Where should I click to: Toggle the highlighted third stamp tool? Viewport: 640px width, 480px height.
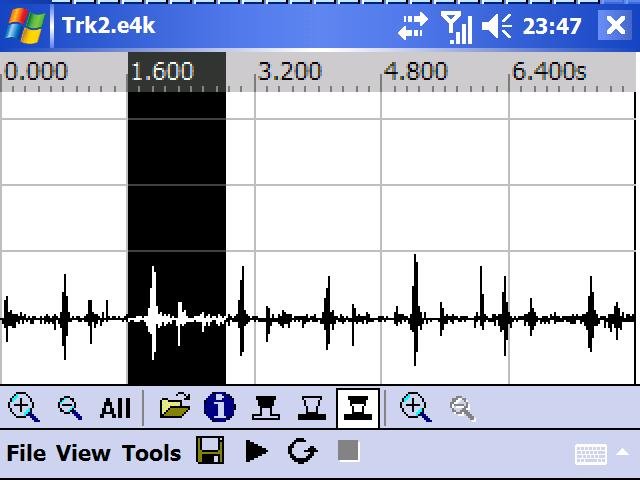click(358, 408)
